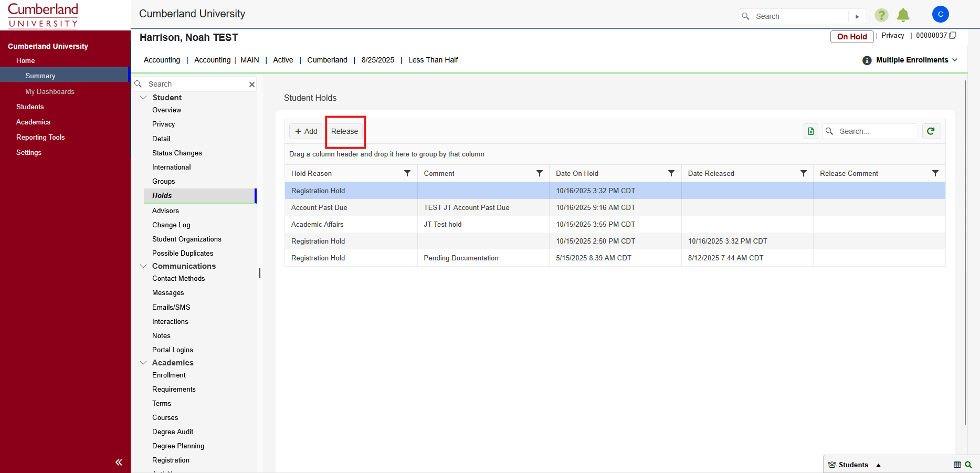The image size is (980, 473).
Task: Sort by Date On Hold column header
Action: point(577,173)
